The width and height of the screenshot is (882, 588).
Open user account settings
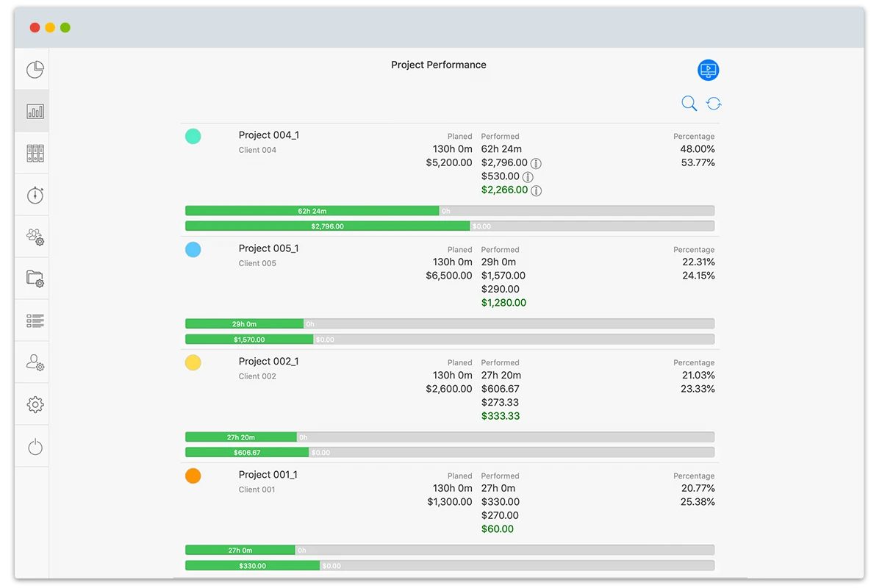coord(34,362)
